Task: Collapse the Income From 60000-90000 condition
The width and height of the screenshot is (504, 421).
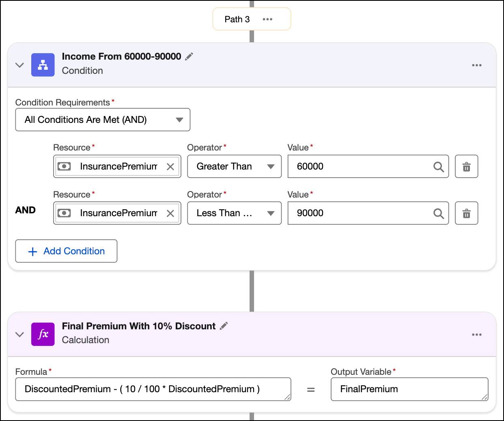Action: 19,65
